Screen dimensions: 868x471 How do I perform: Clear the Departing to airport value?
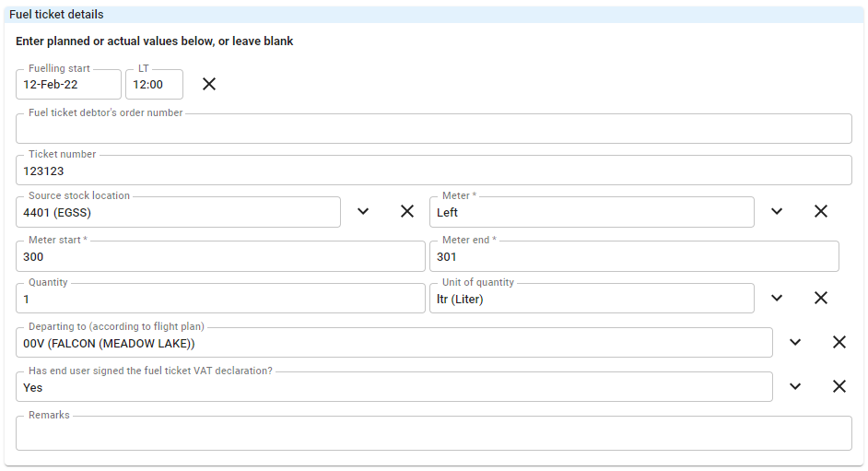pyautogui.click(x=839, y=342)
